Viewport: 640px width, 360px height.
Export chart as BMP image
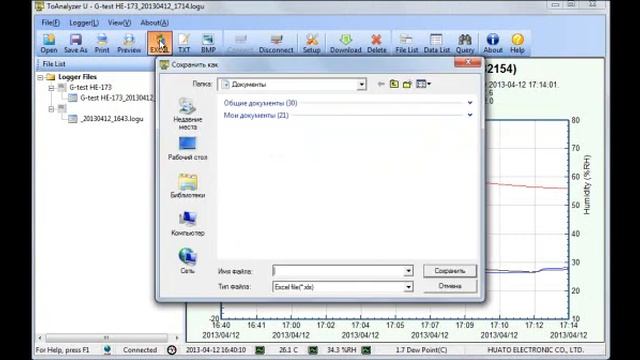point(208,43)
